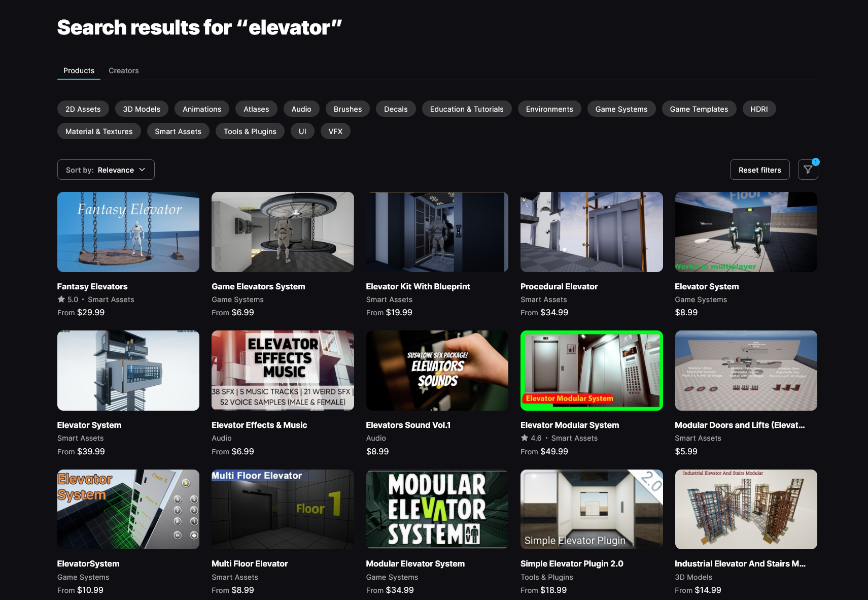This screenshot has height=600, width=868.
Task: Click the Game Elevators System title
Action: pos(258,286)
